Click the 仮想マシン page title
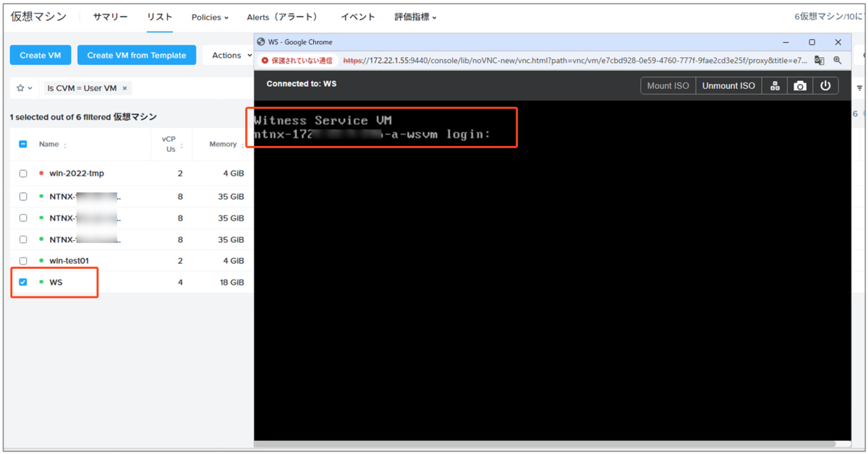 (x=38, y=17)
